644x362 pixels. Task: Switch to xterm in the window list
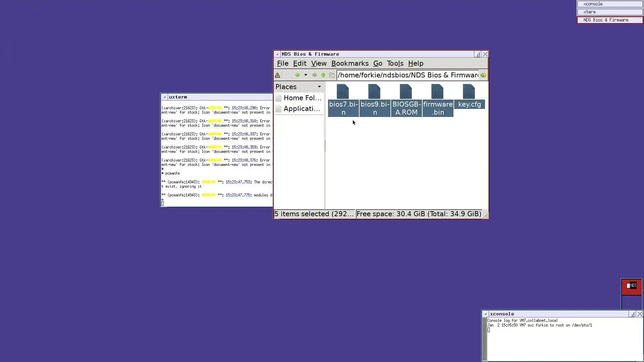pos(609,12)
